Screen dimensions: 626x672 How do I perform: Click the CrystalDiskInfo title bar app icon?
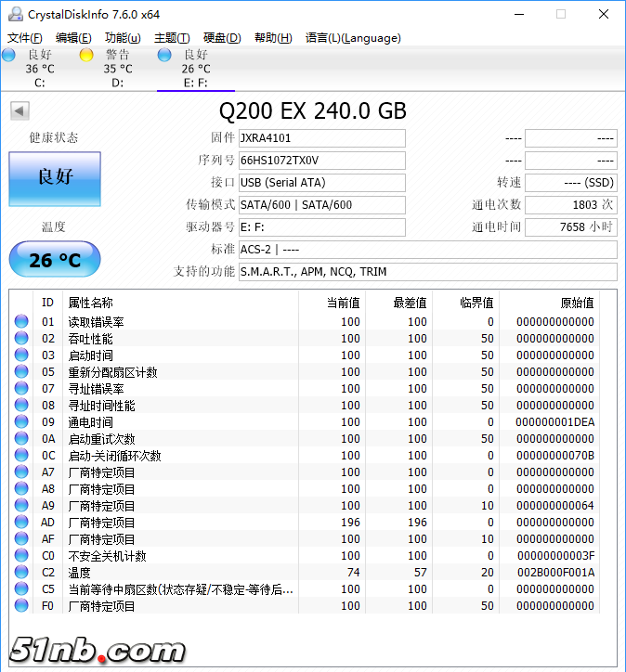click(14, 14)
